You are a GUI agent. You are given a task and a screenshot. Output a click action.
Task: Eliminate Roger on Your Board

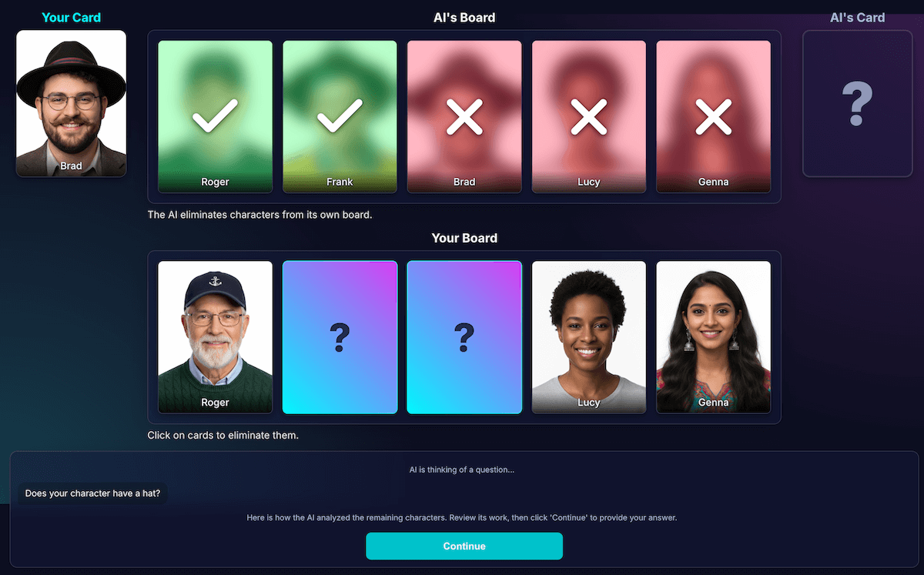point(215,337)
